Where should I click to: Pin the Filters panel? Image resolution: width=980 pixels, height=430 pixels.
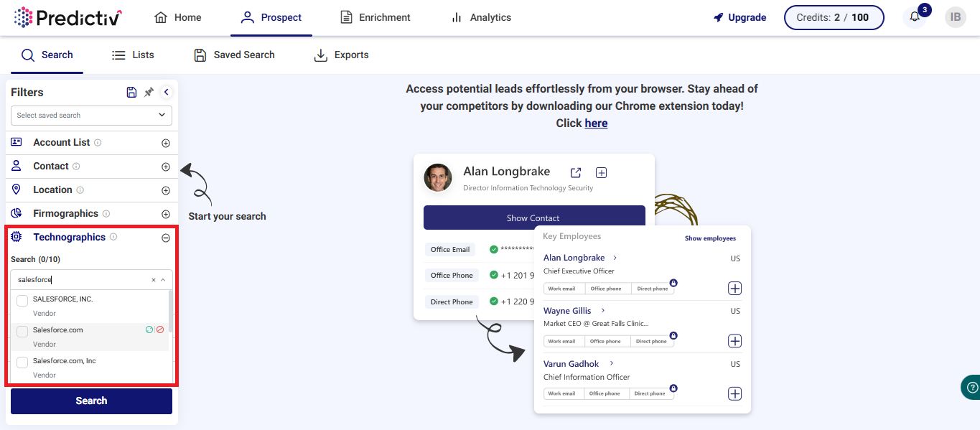click(x=149, y=92)
